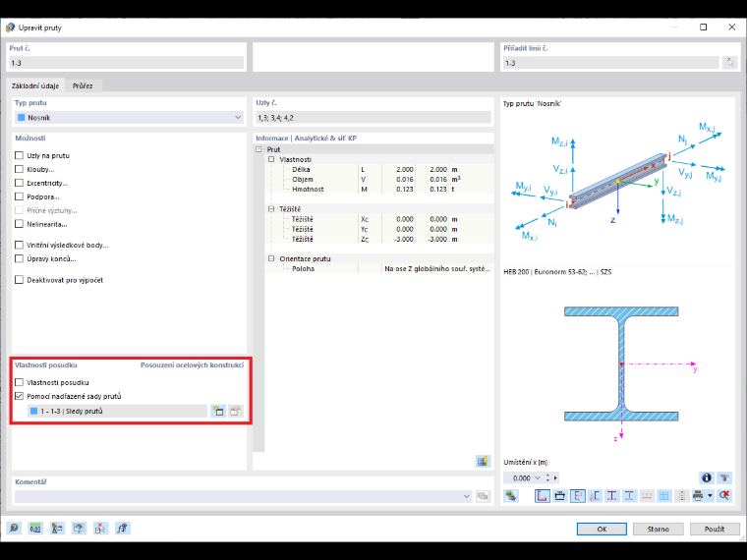Click the Umístění x stepper arrows

[547, 477]
